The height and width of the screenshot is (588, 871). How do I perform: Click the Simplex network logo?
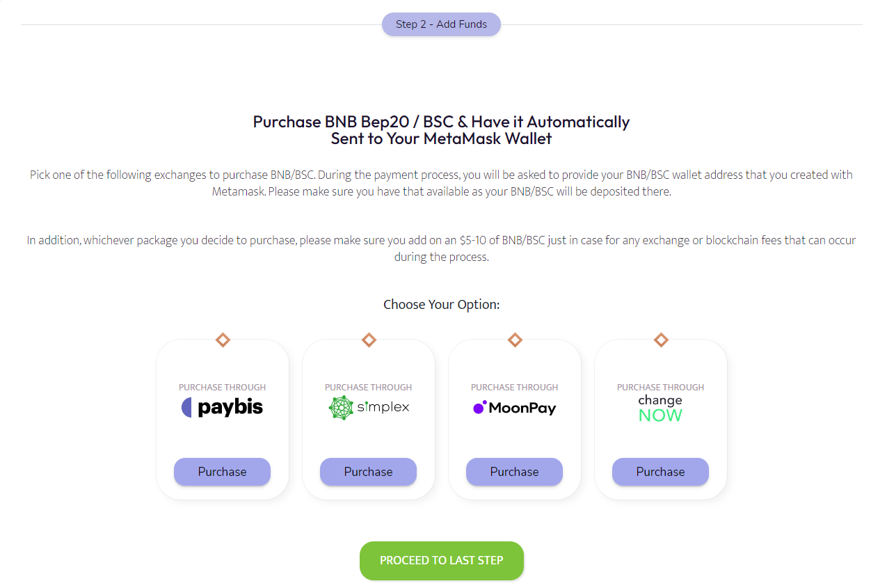(x=368, y=407)
